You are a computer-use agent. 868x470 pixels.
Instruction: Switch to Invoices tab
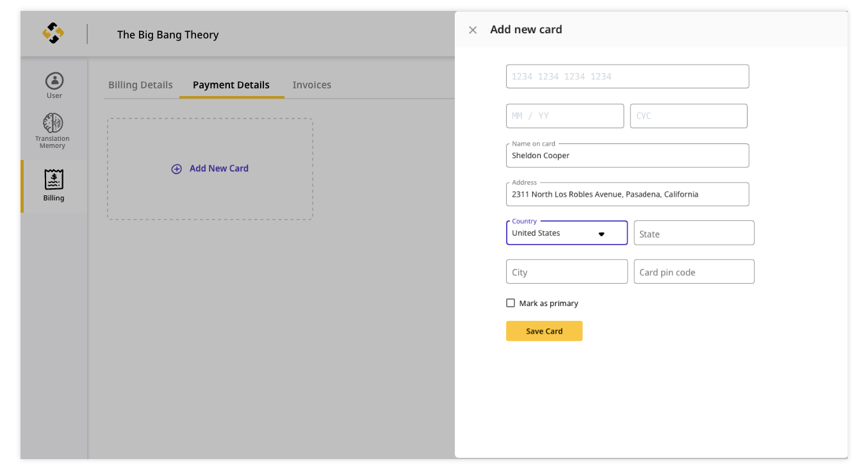point(312,85)
